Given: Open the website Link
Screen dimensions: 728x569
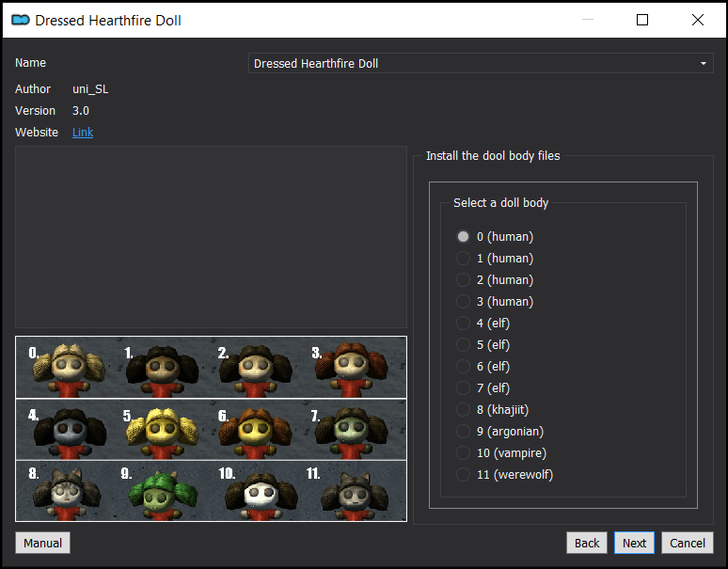Looking at the screenshot, I should coord(83,133).
